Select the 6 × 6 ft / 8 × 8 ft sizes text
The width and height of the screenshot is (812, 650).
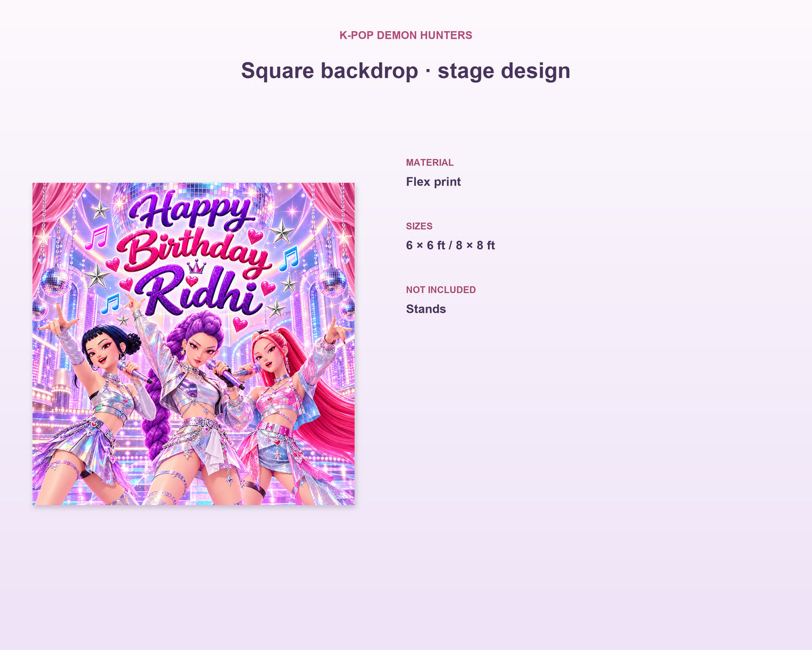[x=451, y=245]
